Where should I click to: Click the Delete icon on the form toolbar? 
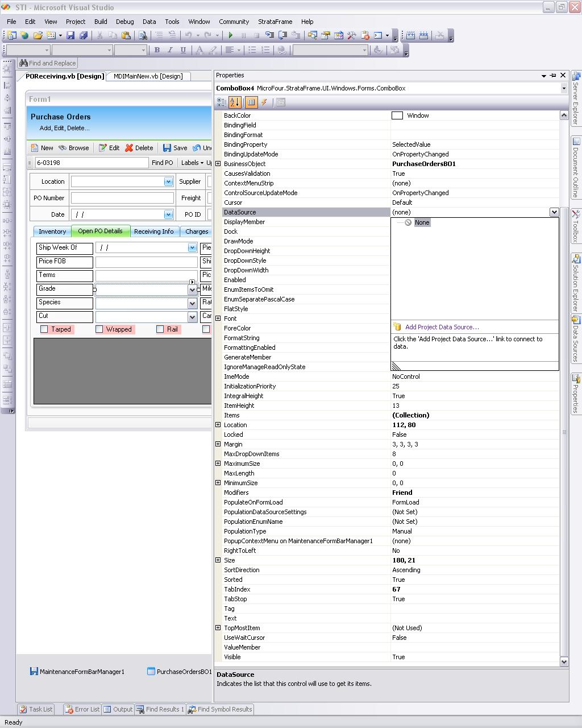[139, 148]
